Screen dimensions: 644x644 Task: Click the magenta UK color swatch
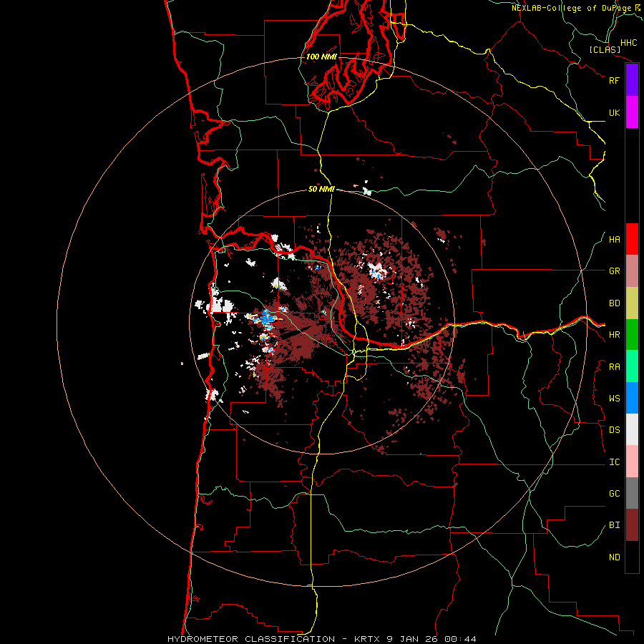[x=632, y=112]
